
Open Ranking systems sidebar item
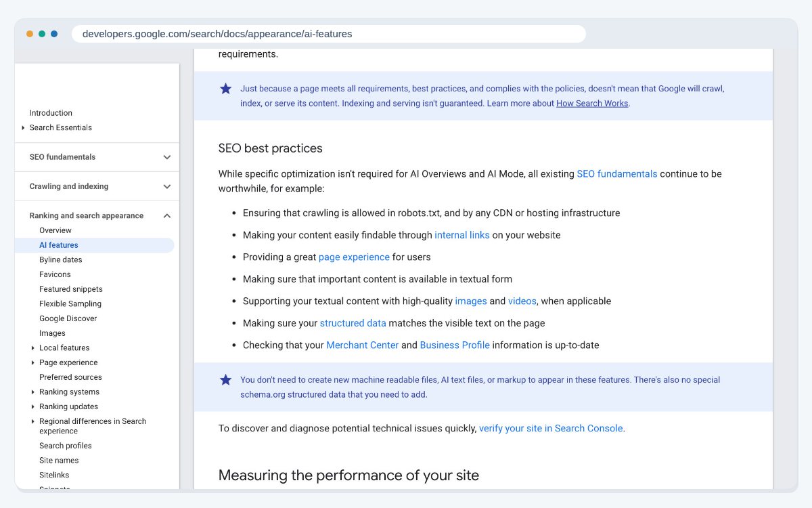click(69, 392)
